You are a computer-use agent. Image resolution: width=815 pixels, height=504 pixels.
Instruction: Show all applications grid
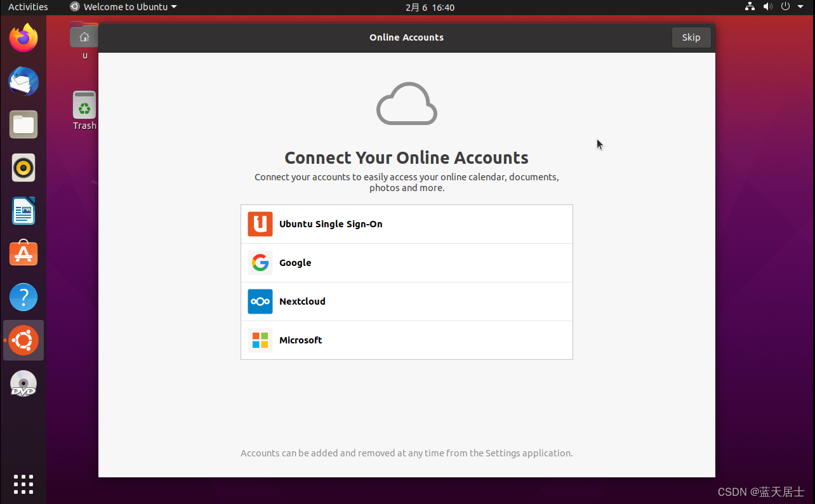pos(23,484)
